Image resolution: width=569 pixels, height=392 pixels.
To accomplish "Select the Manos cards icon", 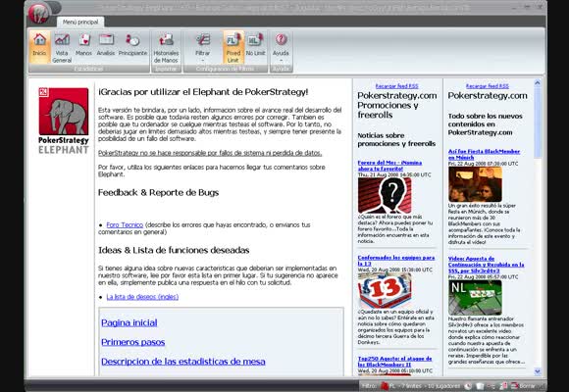I will 83,46.
